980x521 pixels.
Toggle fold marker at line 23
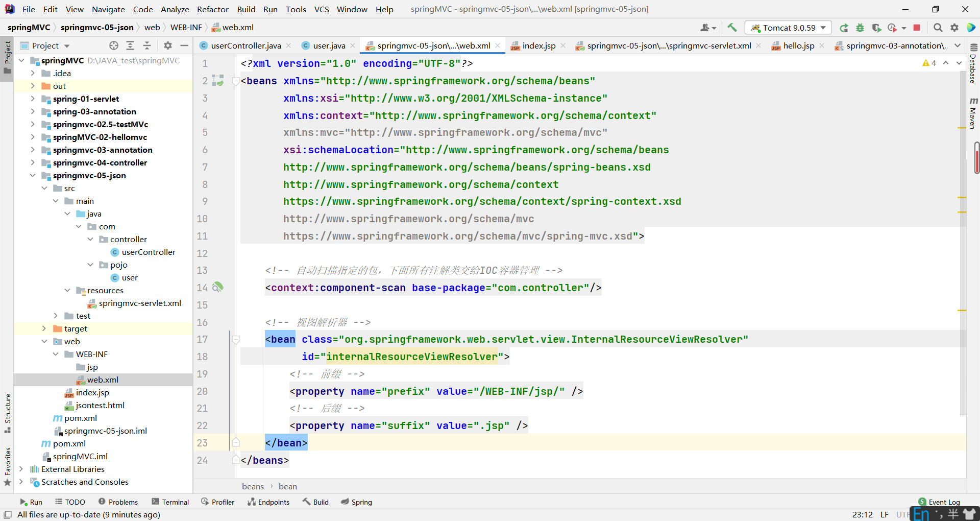[x=236, y=442]
